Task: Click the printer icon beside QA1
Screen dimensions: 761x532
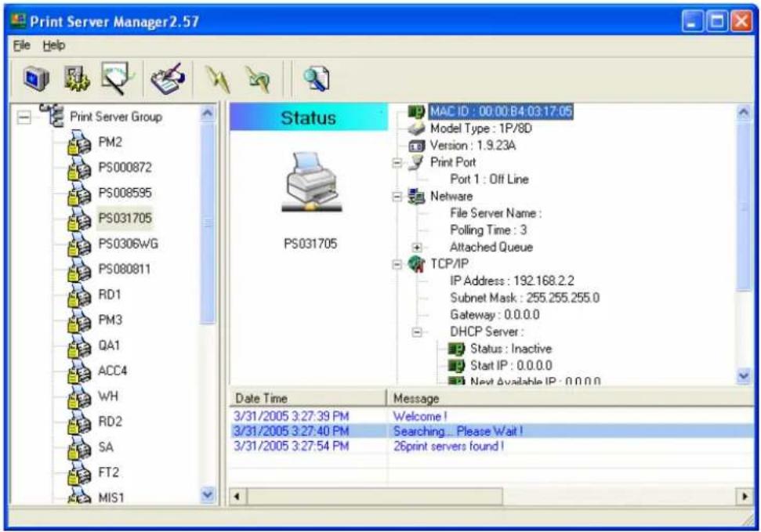Action: click(x=79, y=345)
